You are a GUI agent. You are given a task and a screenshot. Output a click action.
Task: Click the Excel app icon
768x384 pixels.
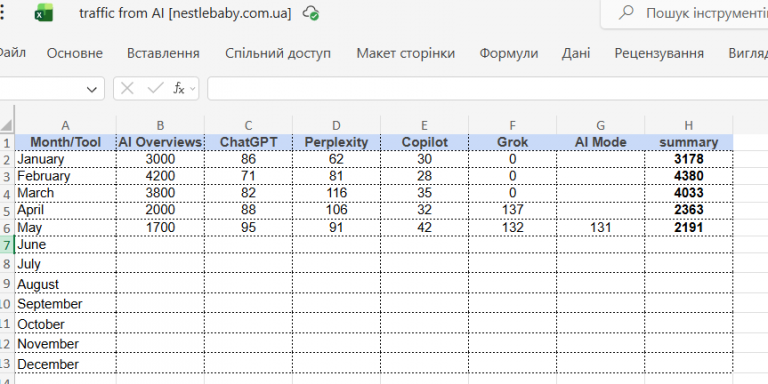coord(44,13)
